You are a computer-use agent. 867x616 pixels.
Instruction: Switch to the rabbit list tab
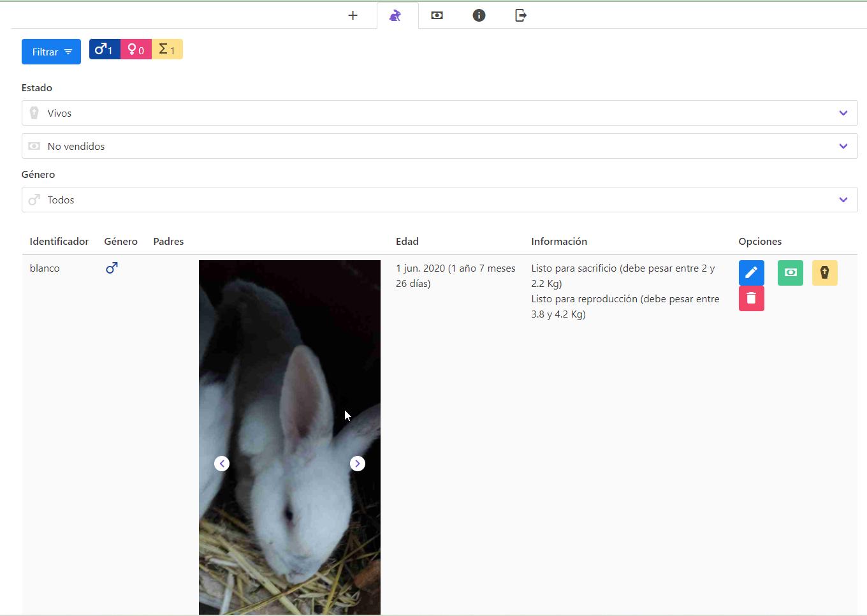tap(395, 15)
